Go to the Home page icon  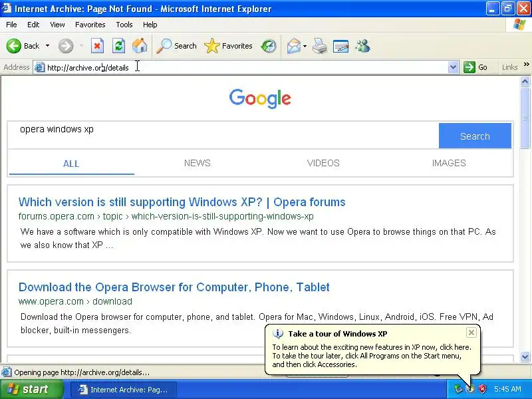click(x=140, y=46)
